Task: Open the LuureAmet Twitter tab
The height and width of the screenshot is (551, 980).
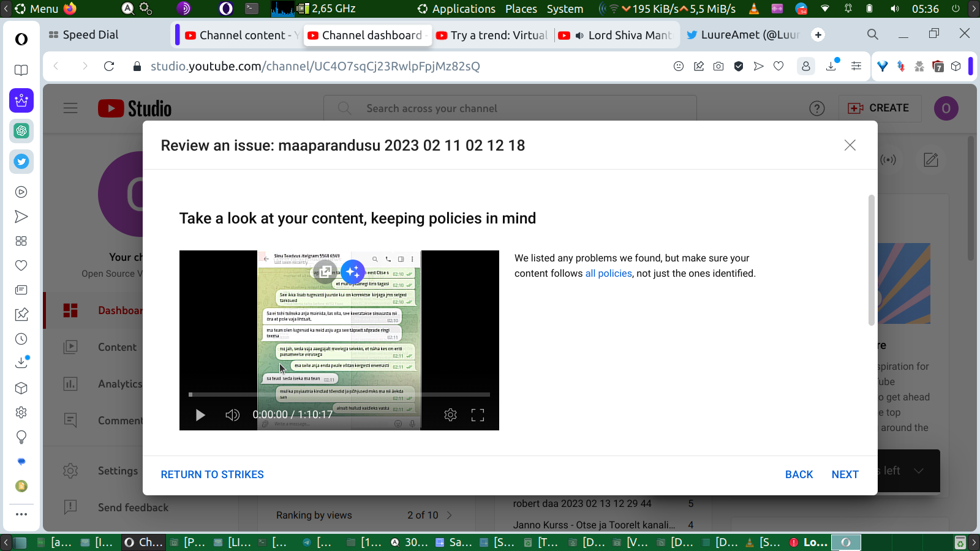Action: pyautogui.click(x=743, y=35)
